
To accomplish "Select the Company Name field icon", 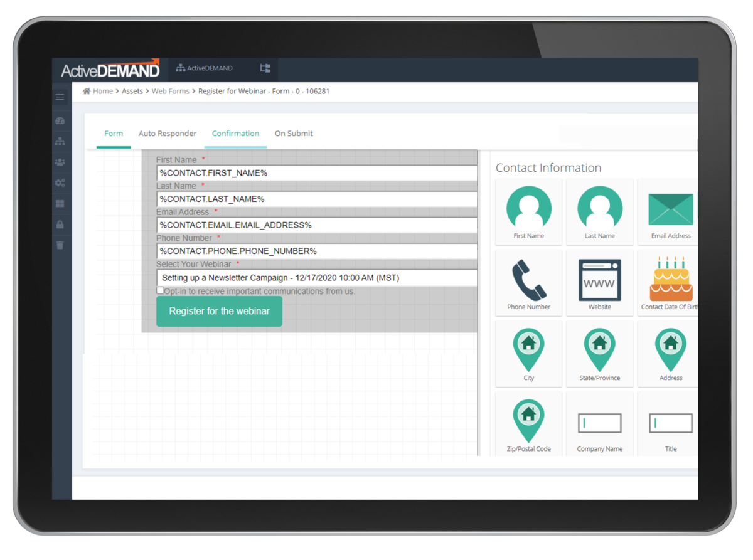I will pyautogui.click(x=600, y=424).
